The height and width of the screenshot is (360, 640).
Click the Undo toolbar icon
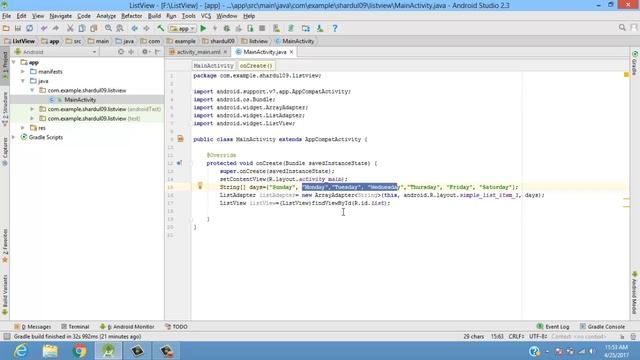pos(44,28)
